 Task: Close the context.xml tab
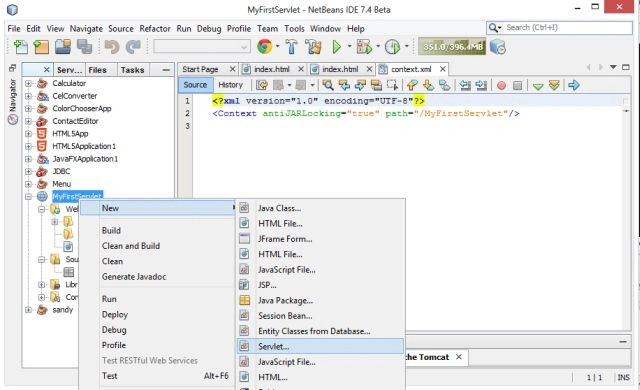[442, 69]
